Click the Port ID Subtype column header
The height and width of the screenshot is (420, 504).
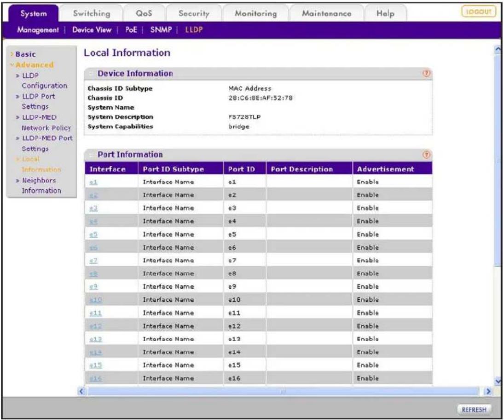[x=180, y=169]
